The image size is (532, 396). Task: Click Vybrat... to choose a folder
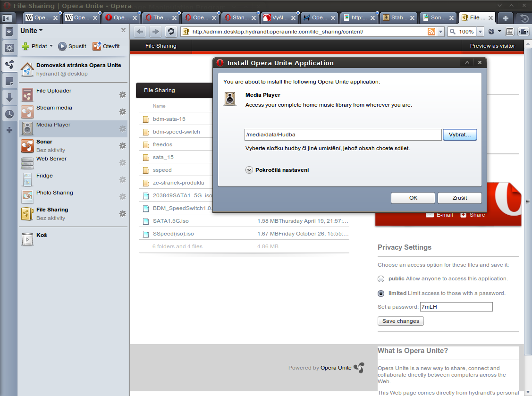pos(460,135)
